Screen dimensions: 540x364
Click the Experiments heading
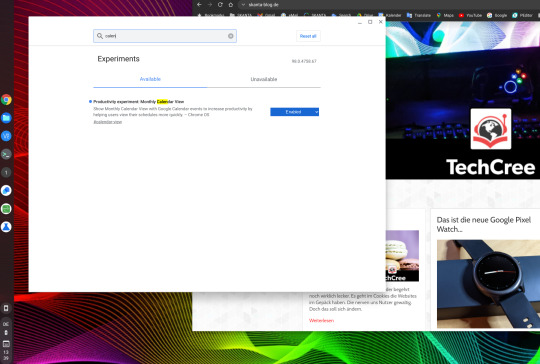pos(118,59)
